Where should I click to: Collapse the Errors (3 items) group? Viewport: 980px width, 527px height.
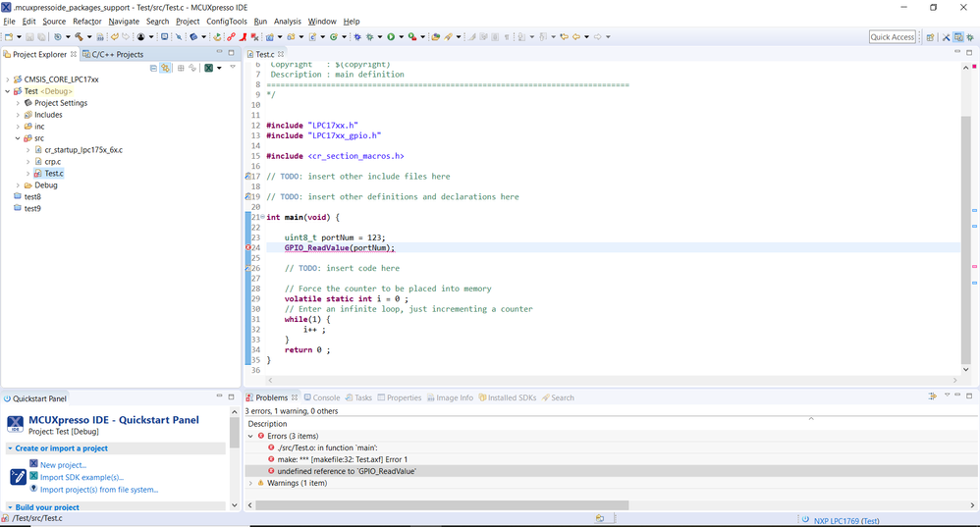250,436
